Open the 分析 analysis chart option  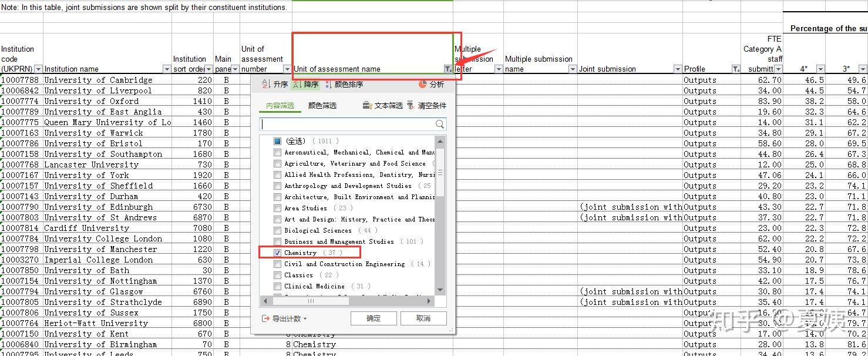[x=431, y=85]
